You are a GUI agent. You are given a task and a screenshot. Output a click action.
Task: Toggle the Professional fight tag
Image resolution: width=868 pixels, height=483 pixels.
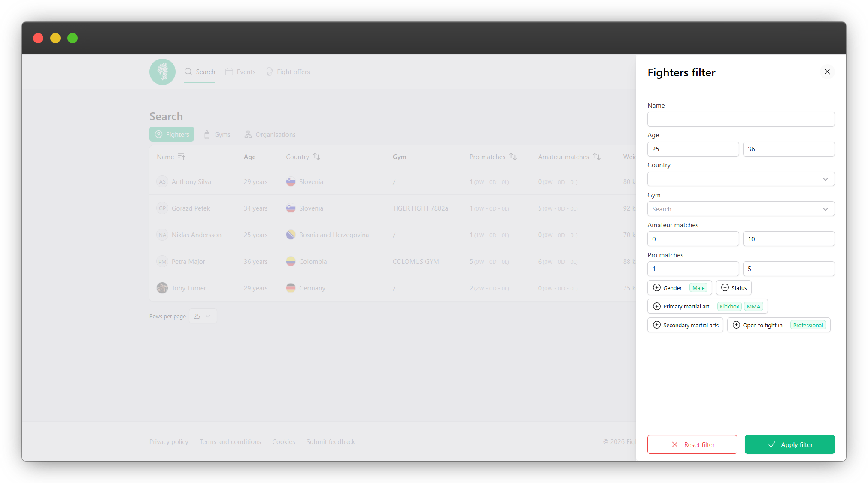[x=808, y=325]
